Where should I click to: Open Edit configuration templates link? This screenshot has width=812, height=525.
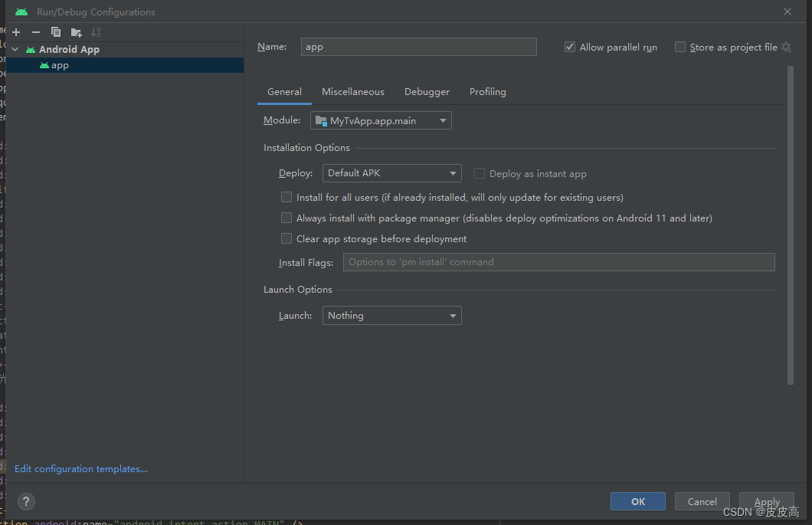(x=80, y=468)
